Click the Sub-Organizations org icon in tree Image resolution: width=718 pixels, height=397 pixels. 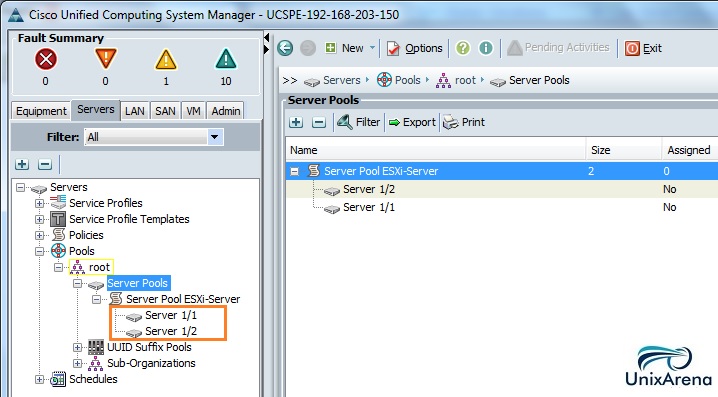[x=96, y=363]
